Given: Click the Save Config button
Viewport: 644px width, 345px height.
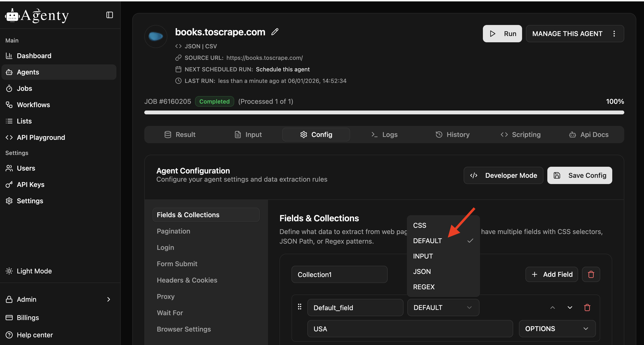Looking at the screenshot, I should pyautogui.click(x=580, y=175).
